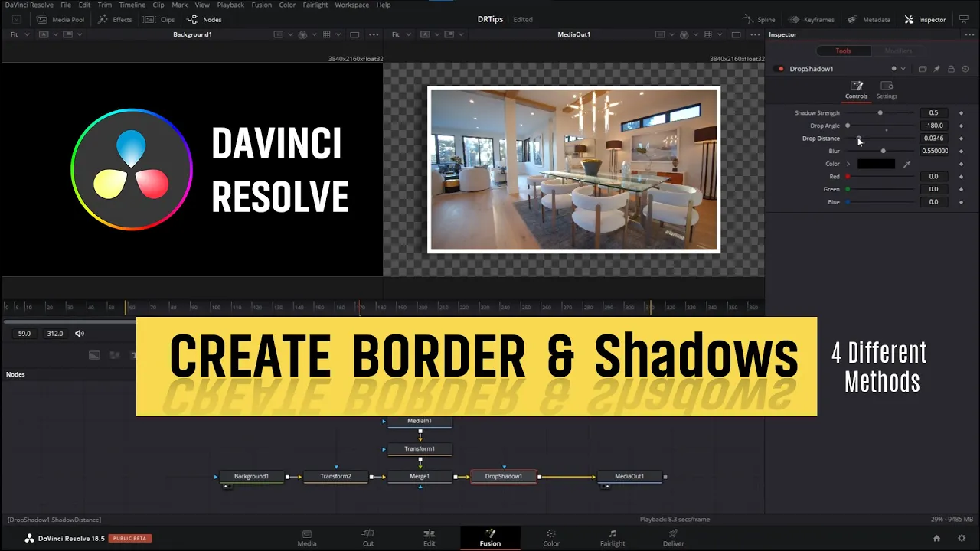This screenshot has height=551, width=980.
Task: Open Background1 viewer three-dot options menu
Action: [374, 34]
